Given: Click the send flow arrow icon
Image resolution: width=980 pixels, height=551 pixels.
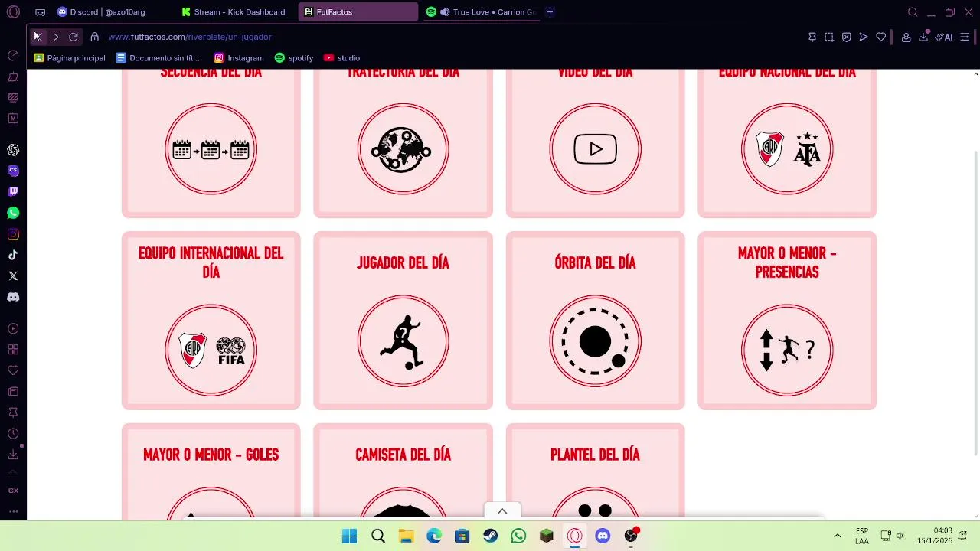Looking at the screenshot, I should pyautogui.click(x=864, y=37).
